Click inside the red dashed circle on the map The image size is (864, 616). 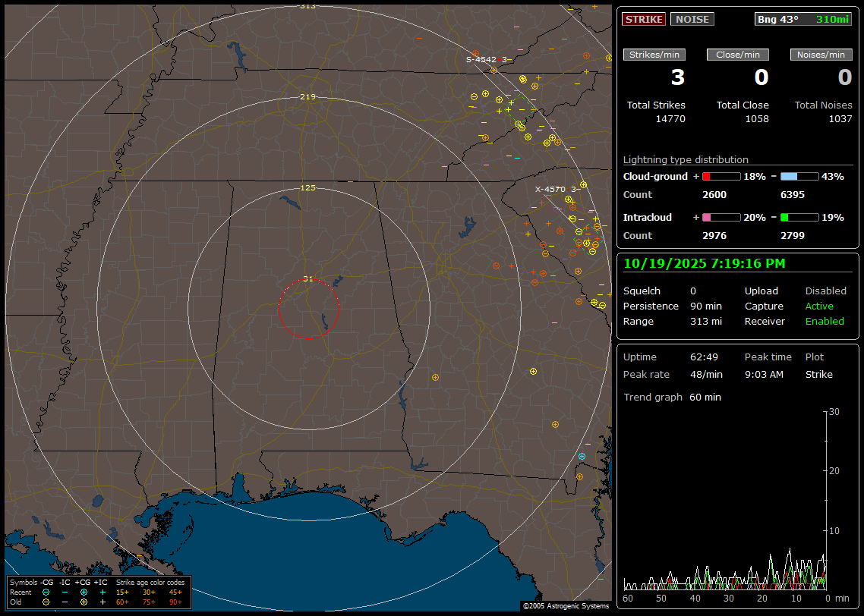pyautogui.click(x=308, y=308)
